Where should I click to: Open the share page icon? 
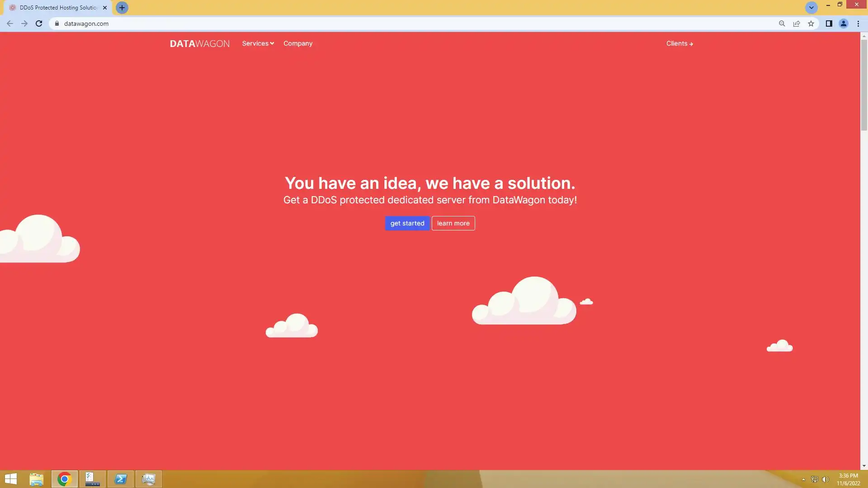(x=797, y=23)
